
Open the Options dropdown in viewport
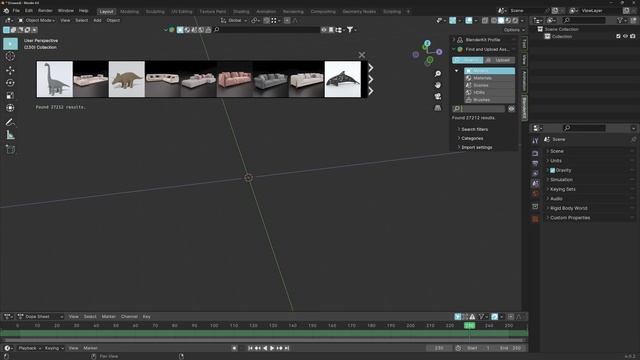tap(514, 30)
